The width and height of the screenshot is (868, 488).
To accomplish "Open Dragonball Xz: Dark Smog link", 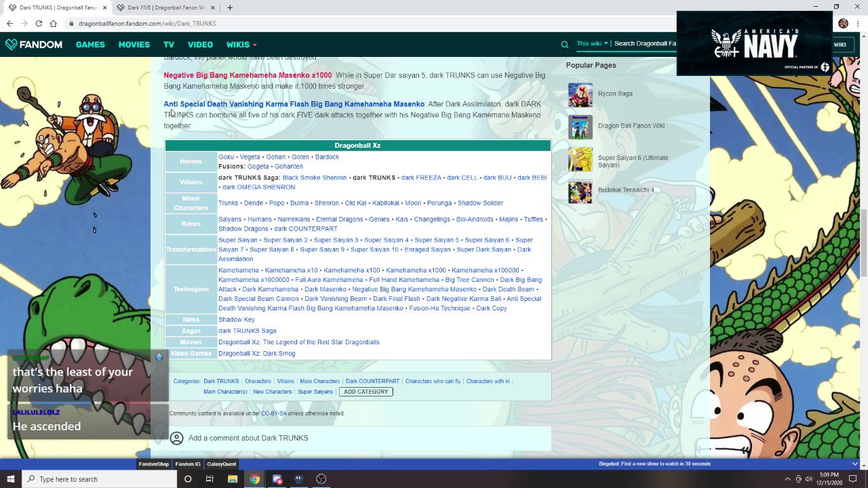I will [257, 354].
